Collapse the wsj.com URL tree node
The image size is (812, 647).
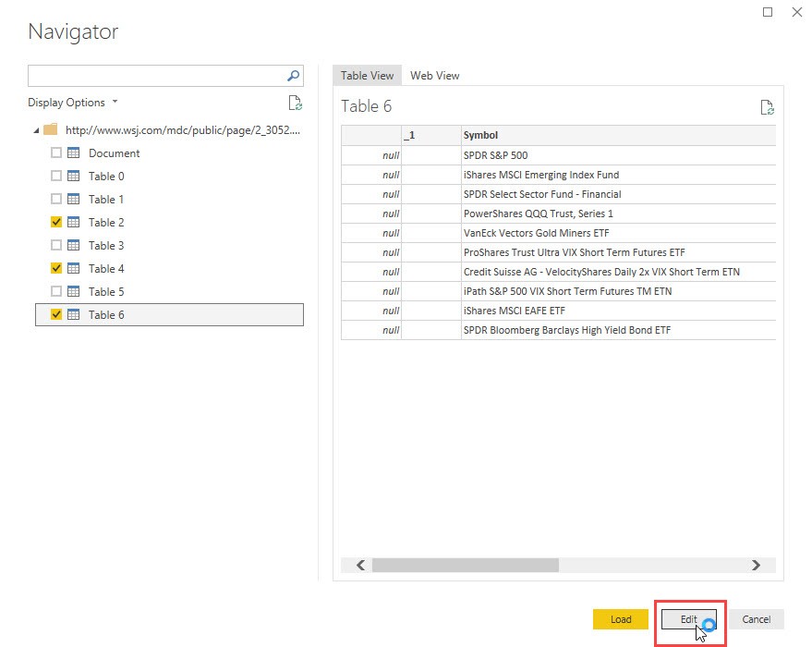36,130
